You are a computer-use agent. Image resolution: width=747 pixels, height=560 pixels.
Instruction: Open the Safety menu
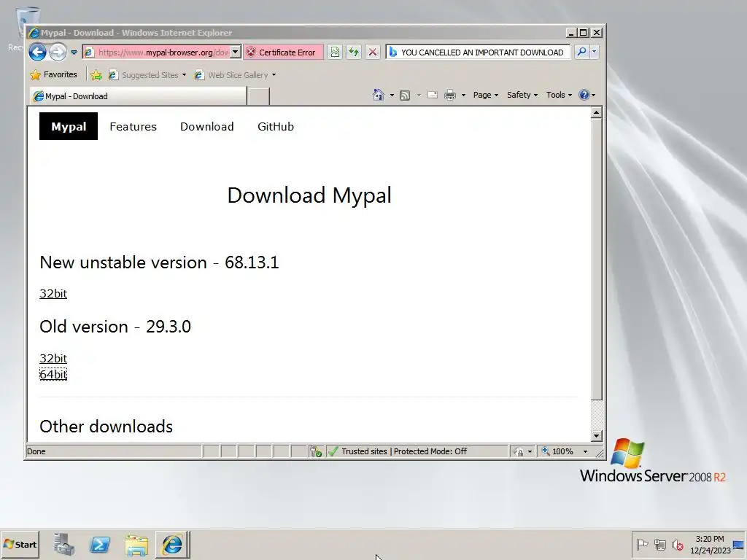click(x=522, y=96)
